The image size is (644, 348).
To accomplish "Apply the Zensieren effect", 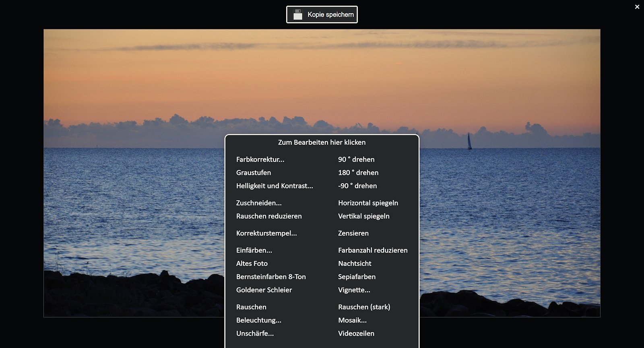I will pos(353,233).
